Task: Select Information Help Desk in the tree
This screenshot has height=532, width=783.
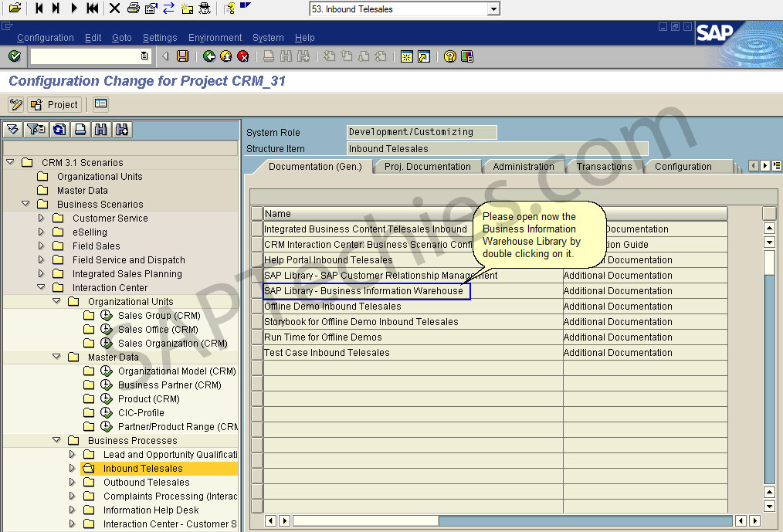Action: pyautogui.click(x=151, y=510)
